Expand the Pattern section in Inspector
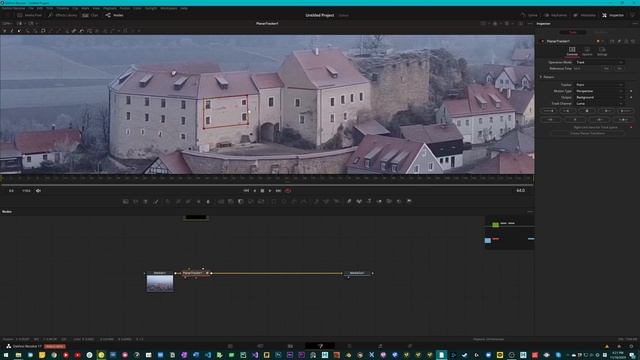 click(541, 77)
